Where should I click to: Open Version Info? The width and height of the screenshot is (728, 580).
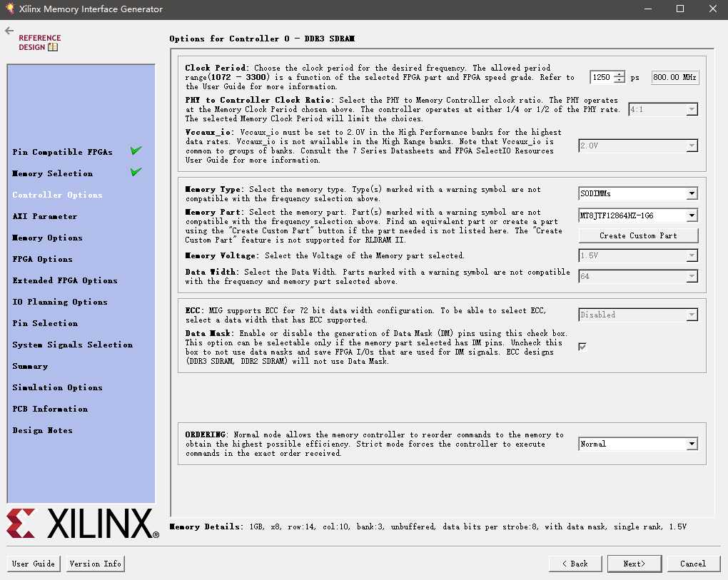click(x=95, y=564)
